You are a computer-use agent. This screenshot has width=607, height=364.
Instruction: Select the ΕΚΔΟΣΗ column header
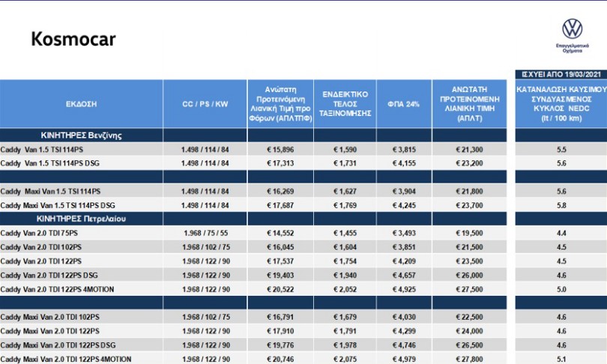[81, 104]
